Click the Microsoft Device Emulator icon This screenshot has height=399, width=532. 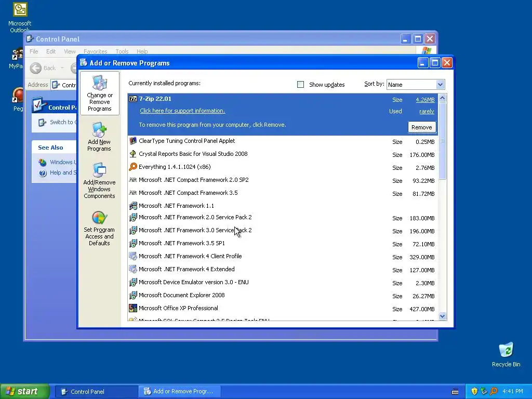133,282
